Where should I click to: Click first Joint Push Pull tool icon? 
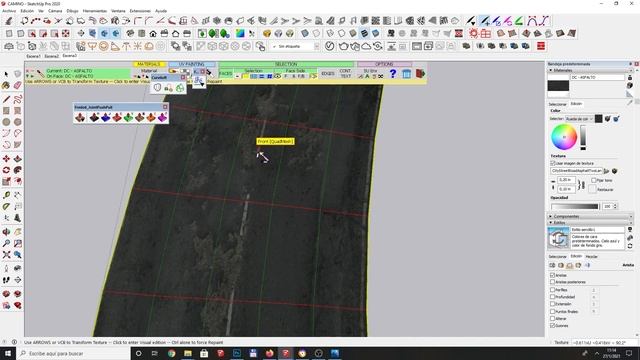click(80, 118)
